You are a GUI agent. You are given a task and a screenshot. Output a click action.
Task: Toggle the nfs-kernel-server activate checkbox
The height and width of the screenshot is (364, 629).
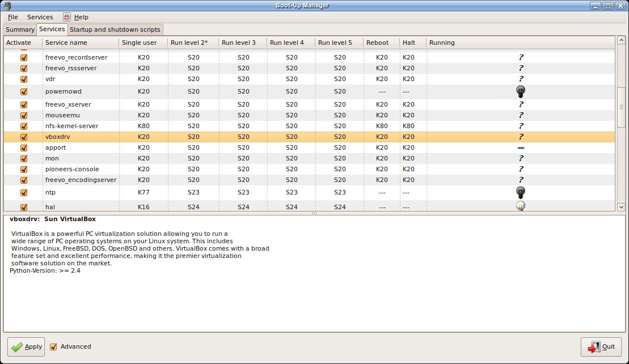pyautogui.click(x=24, y=126)
